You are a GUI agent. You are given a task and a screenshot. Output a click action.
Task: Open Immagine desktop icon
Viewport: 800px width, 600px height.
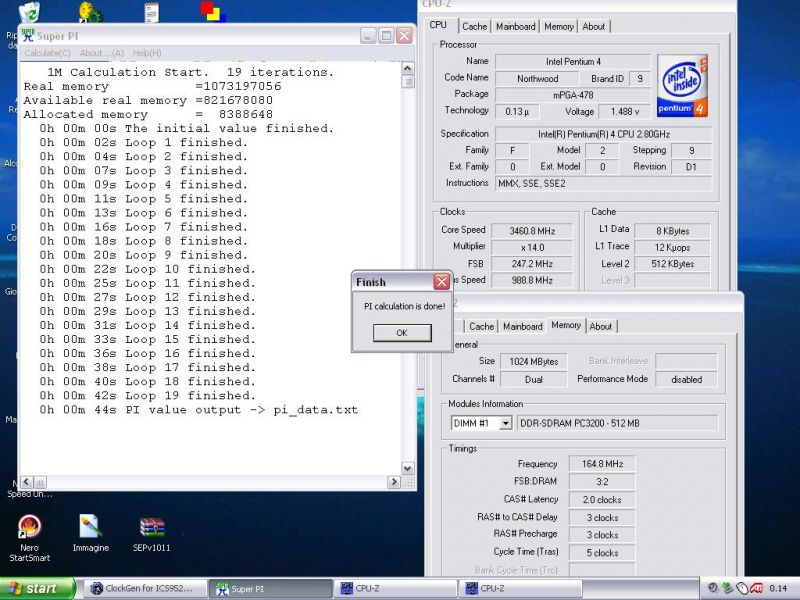pos(91,533)
